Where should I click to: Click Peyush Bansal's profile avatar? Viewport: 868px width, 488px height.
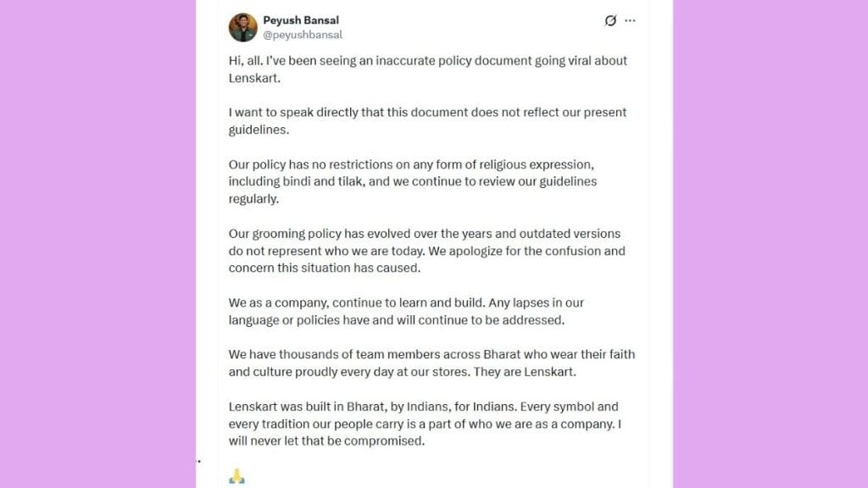pos(242,27)
